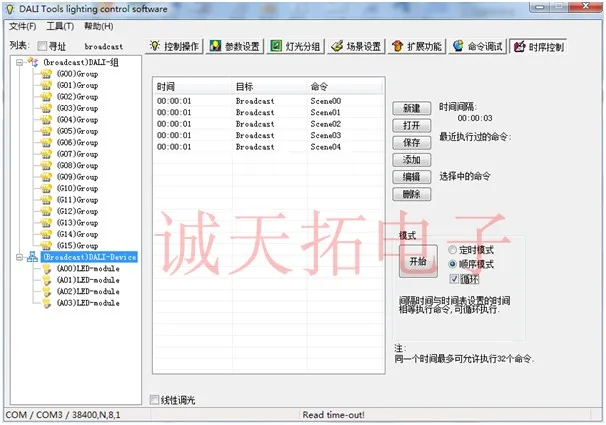This screenshot has height=425, width=606.
Task: Click the (A02)LED-module bulb icon
Action: (46, 291)
